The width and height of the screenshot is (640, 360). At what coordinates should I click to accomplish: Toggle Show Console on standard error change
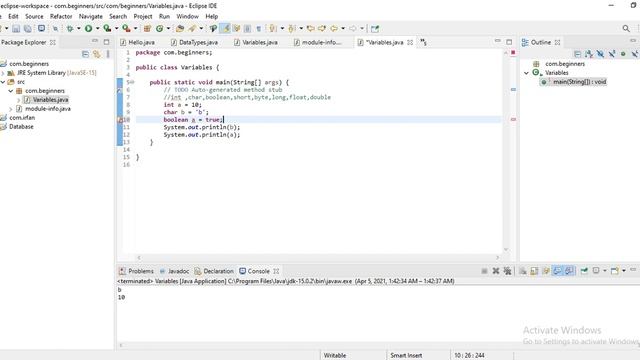(x=569, y=271)
